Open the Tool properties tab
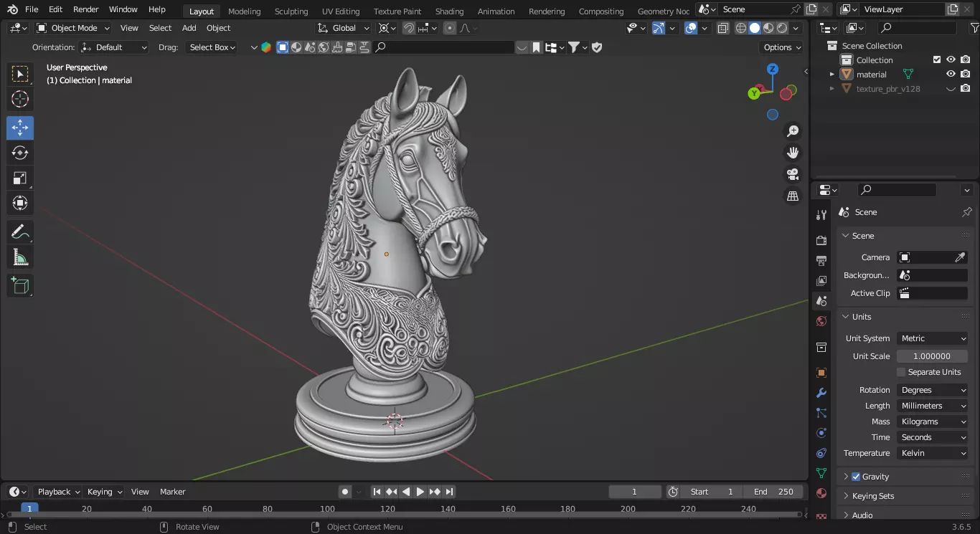The height and width of the screenshot is (534, 980). 821,215
